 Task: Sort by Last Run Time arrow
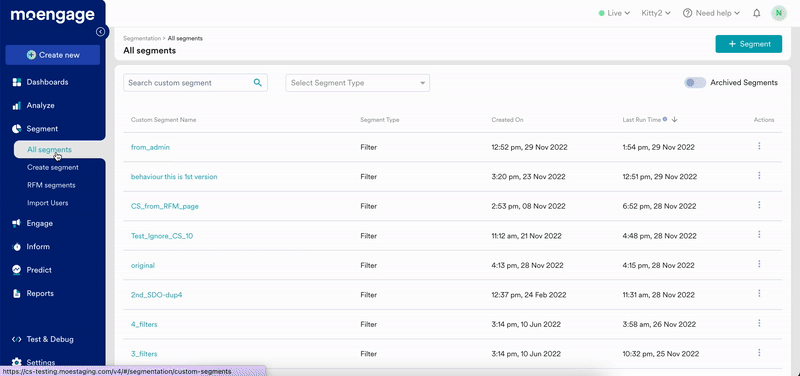pos(674,119)
